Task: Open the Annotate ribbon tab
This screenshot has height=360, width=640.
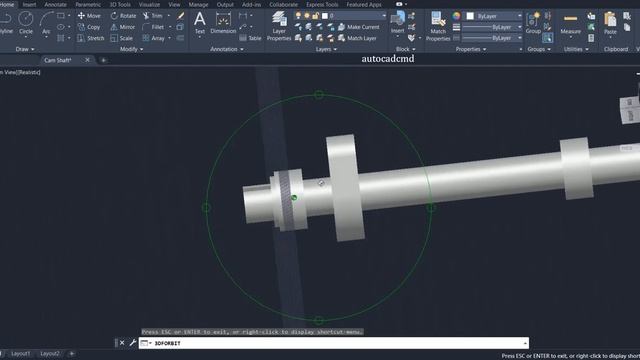Action: [x=55, y=4]
